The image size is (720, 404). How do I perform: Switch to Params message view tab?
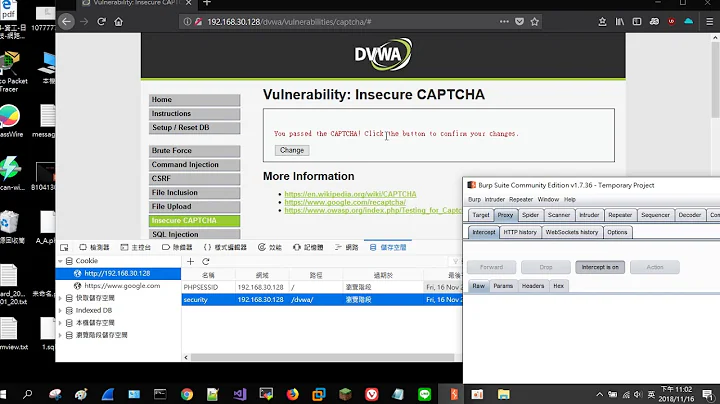click(x=503, y=286)
